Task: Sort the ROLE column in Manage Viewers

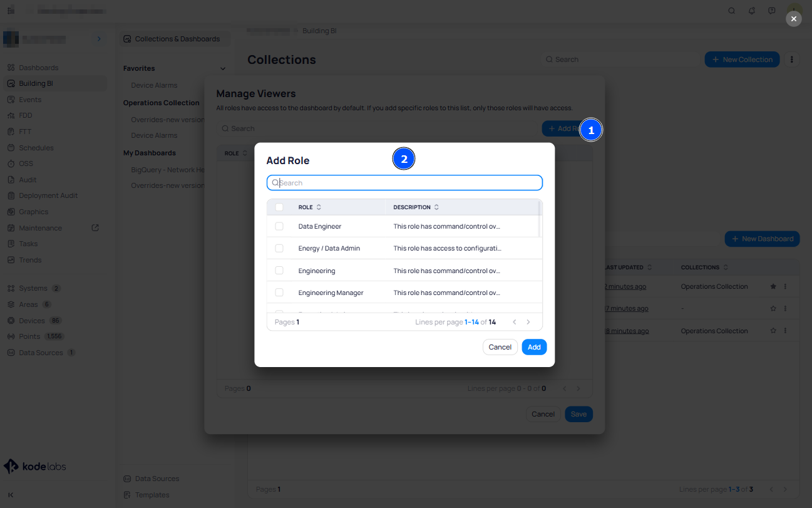Action: click(245, 153)
